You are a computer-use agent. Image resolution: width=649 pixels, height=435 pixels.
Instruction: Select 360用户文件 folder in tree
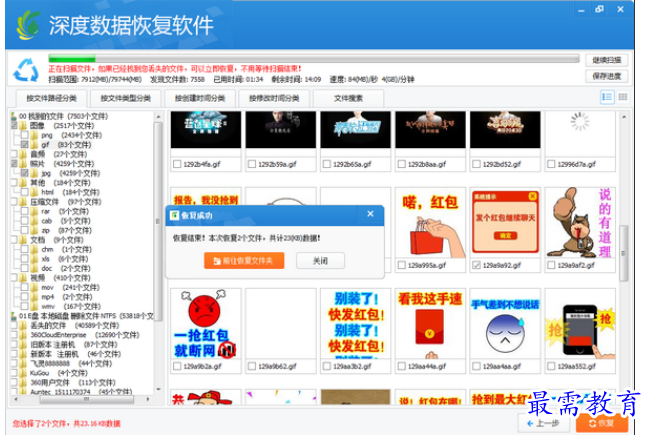click(49, 383)
